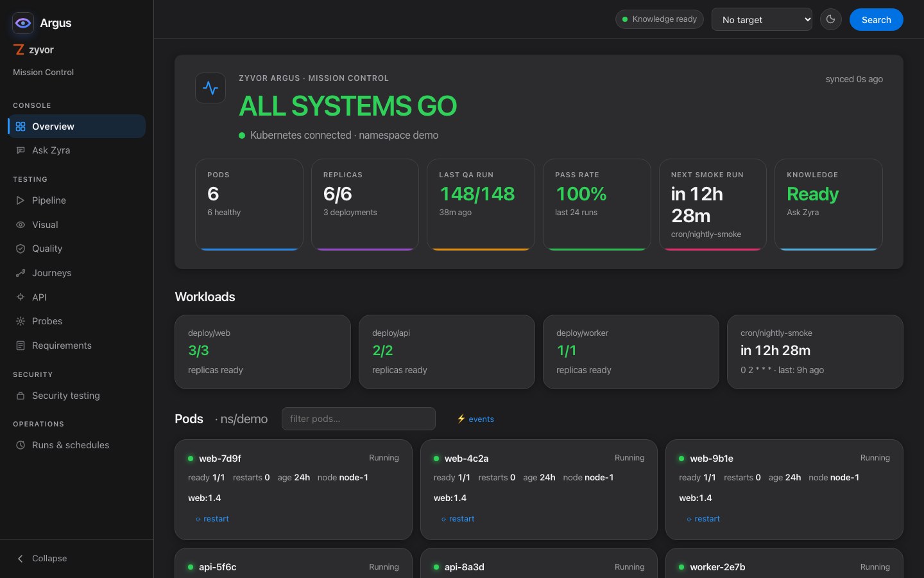Select the deploy/api workload card

[447, 352]
